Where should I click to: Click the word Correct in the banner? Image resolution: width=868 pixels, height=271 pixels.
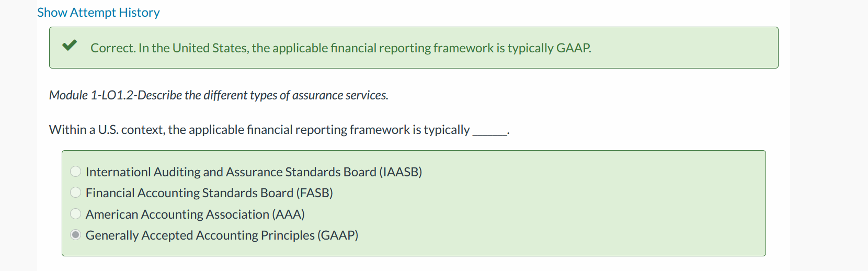point(112,48)
